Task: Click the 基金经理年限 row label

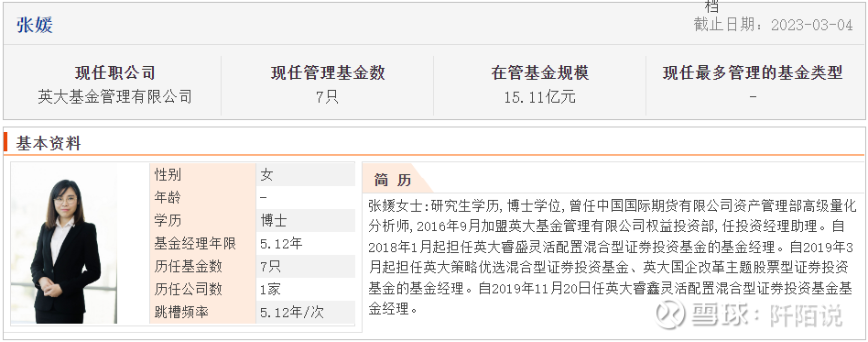Action: pyautogui.click(x=195, y=243)
